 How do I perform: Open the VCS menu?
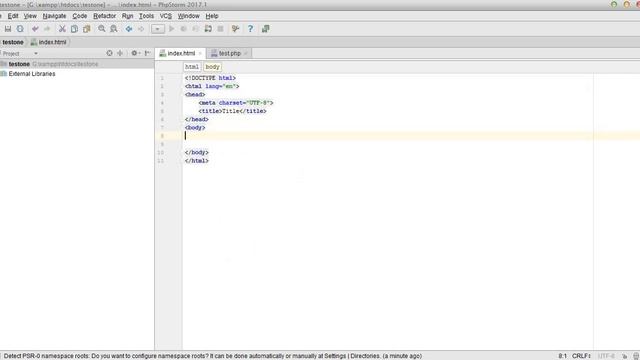[165, 16]
